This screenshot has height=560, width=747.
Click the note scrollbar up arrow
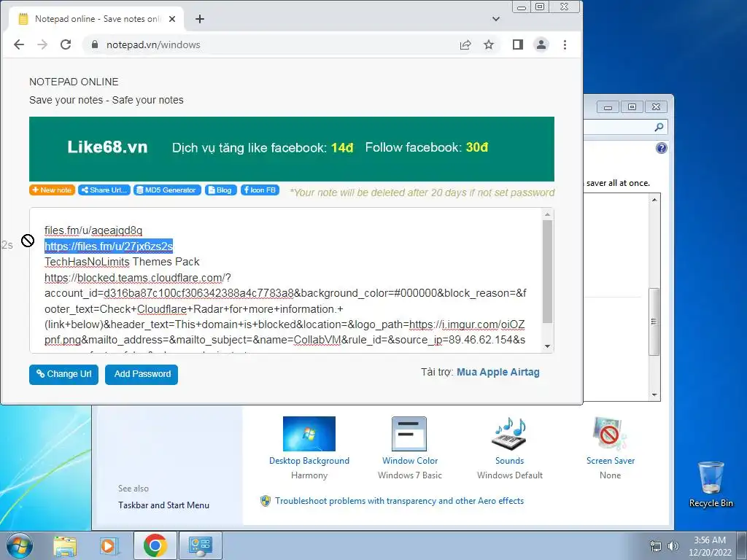547,214
